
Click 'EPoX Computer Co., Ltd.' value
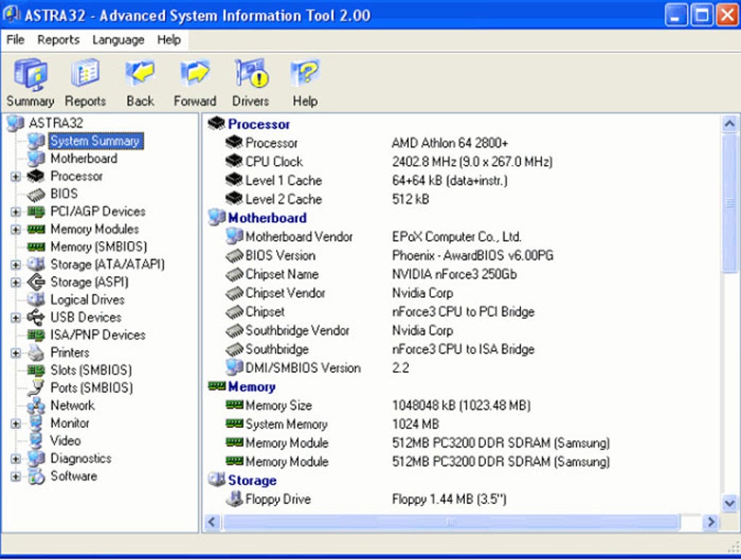456,237
